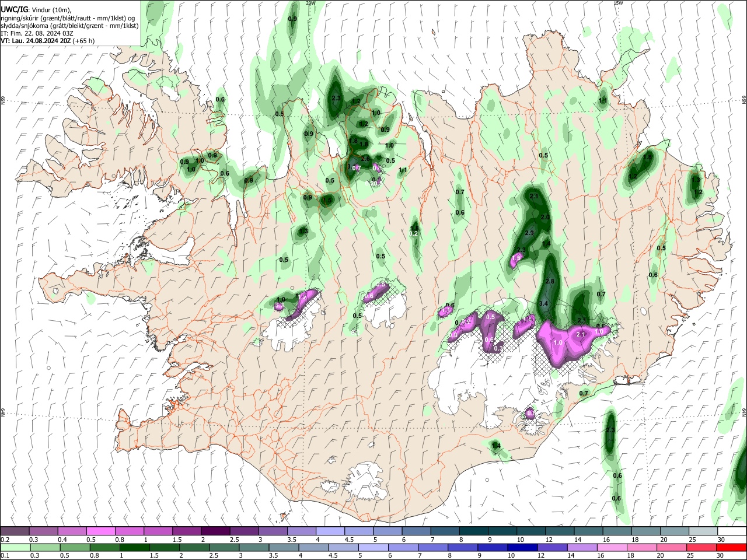This screenshot has width=747, height=560.
Task: Click the bright pink 0.5–0.8 swatch on upper scale
Action: pos(100,531)
